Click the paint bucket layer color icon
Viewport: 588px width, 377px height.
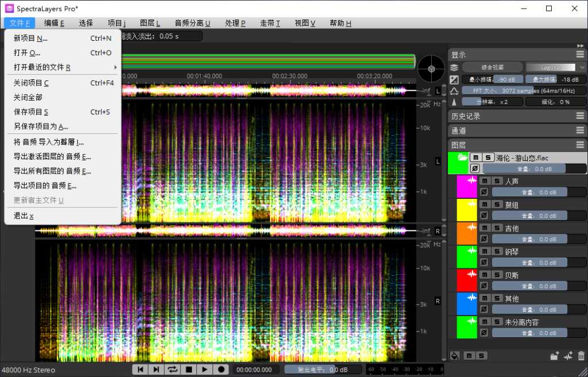(x=455, y=356)
